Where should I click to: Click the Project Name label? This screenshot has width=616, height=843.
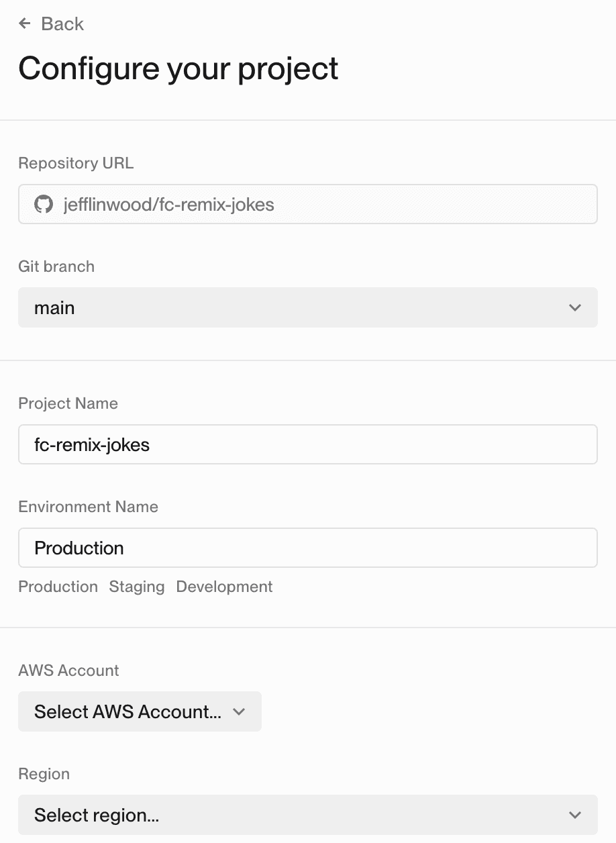coord(68,403)
